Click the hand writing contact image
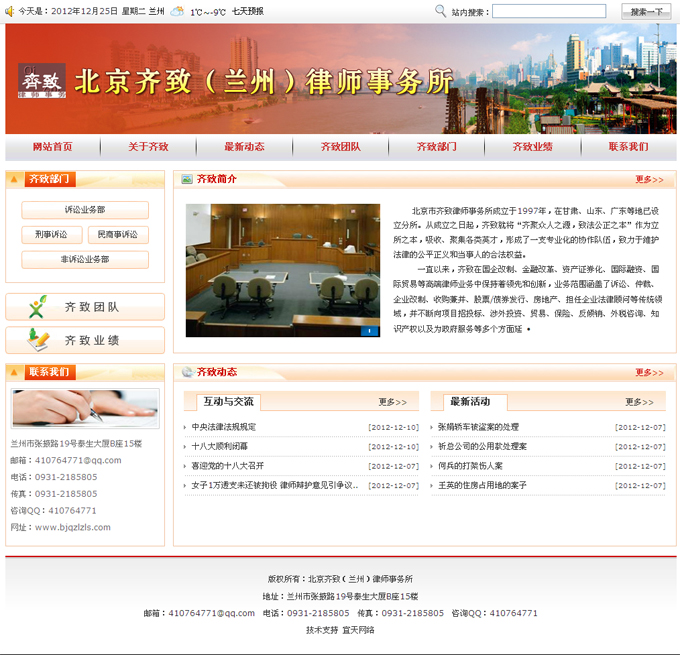This screenshot has height=655, width=680. click(85, 409)
